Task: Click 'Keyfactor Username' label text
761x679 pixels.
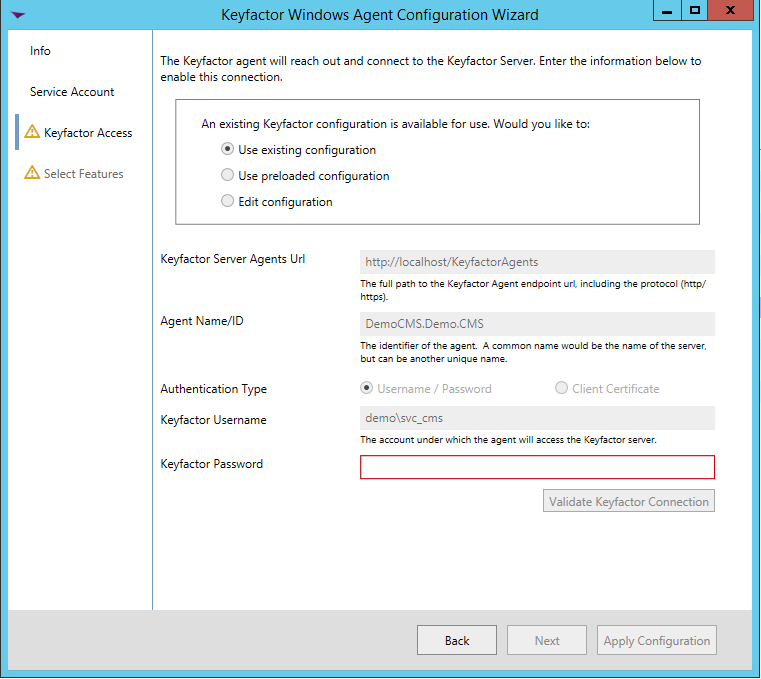Action: (213, 420)
